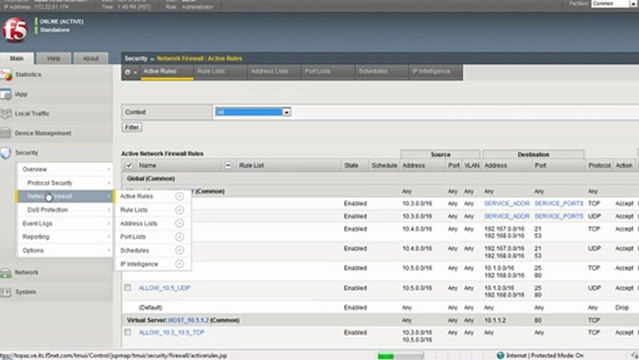Image resolution: width=639 pixels, height=360 pixels.
Task: Open SERVICE_ADDR link in TCP row
Action: pos(507,203)
